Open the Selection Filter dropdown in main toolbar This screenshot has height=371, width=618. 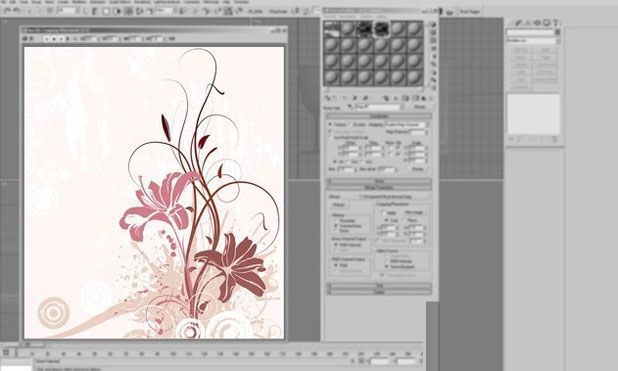tap(69, 11)
